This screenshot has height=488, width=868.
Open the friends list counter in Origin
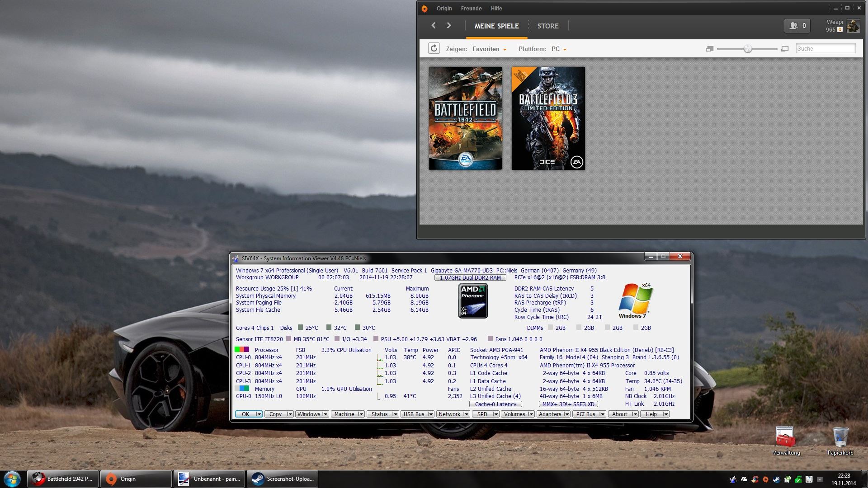point(797,26)
